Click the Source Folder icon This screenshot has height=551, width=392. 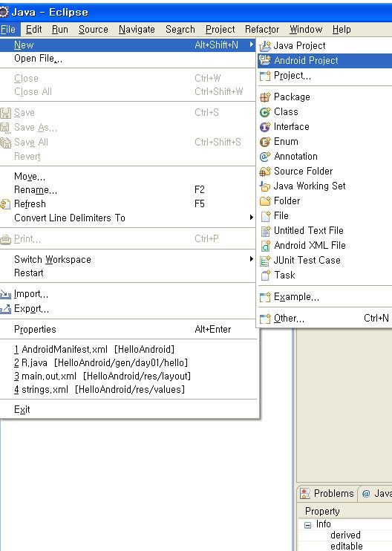point(265,172)
